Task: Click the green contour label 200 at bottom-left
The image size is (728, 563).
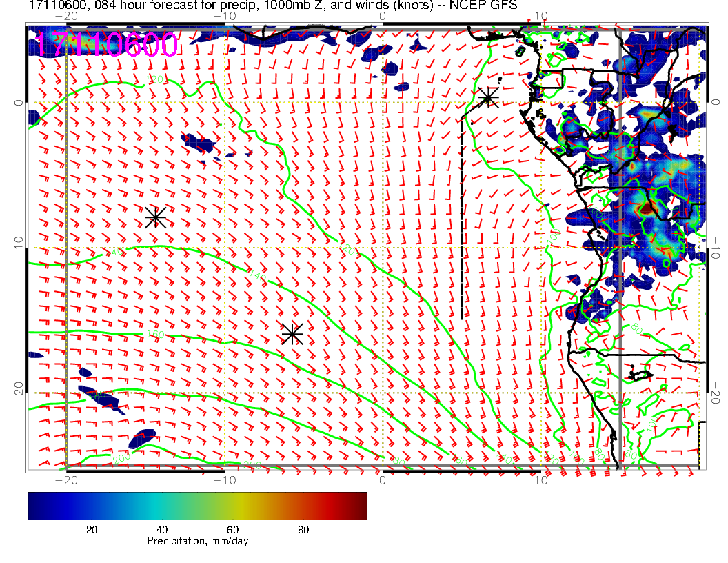Action: tap(121, 459)
